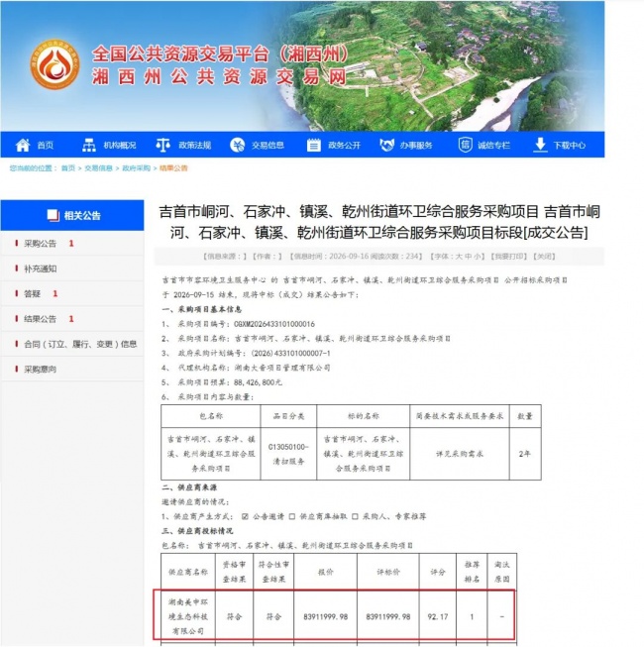Click the announcement title heading
The height and width of the screenshot is (647, 644).
pos(379,222)
